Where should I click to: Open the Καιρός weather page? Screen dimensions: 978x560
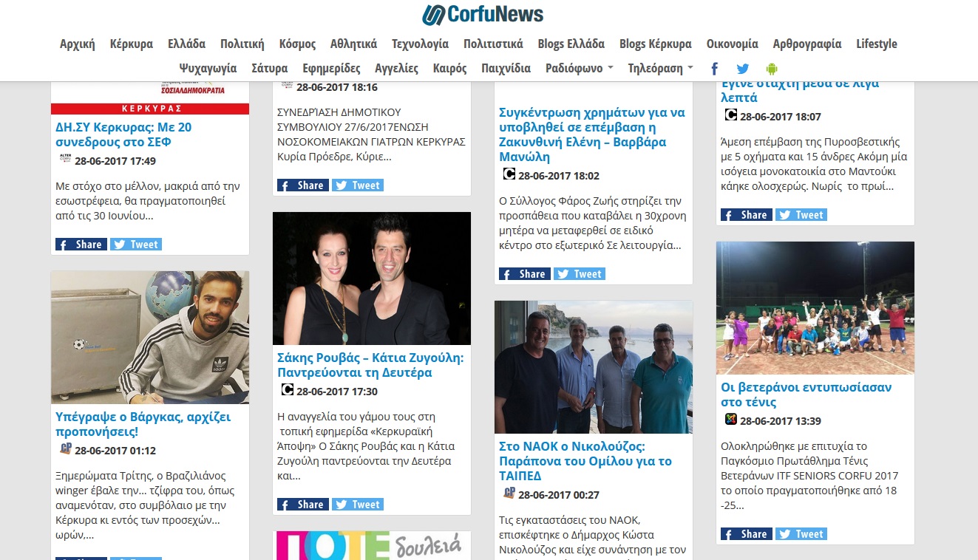coord(450,68)
